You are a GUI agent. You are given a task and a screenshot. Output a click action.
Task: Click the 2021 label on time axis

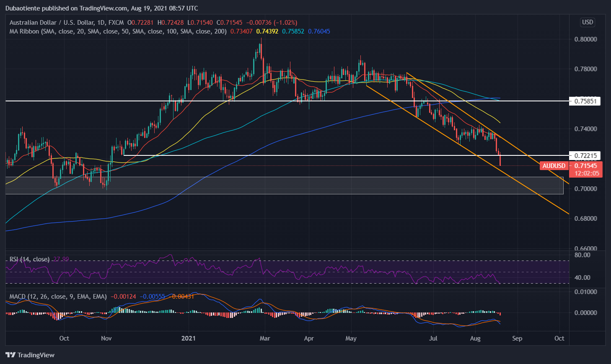click(x=189, y=338)
